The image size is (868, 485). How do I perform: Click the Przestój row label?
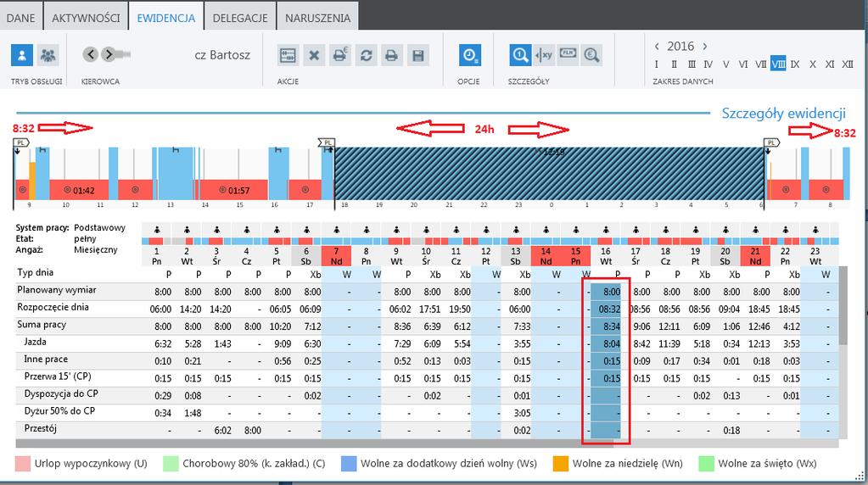click(41, 428)
